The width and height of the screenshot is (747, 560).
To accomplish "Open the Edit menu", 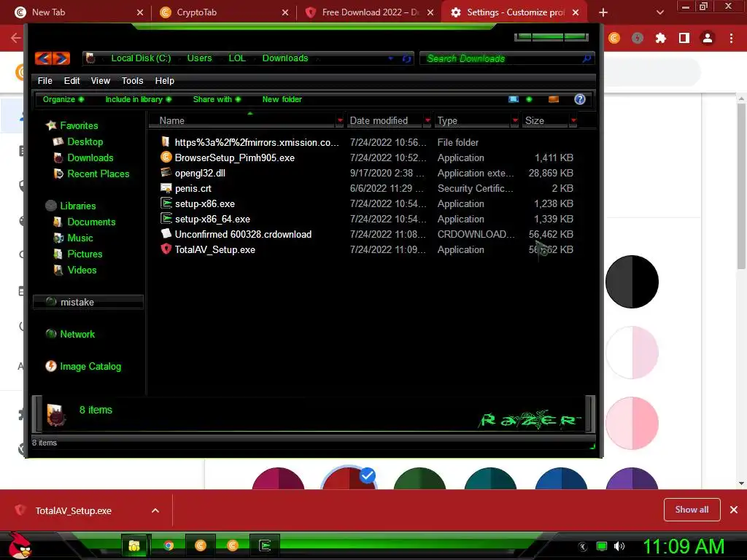I will pos(72,80).
